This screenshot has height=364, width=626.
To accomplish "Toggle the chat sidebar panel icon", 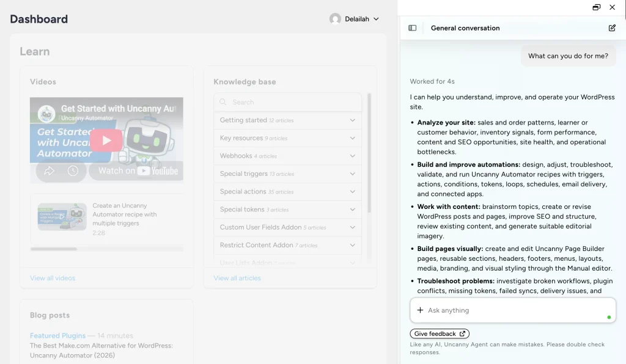I will tap(413, 28).
